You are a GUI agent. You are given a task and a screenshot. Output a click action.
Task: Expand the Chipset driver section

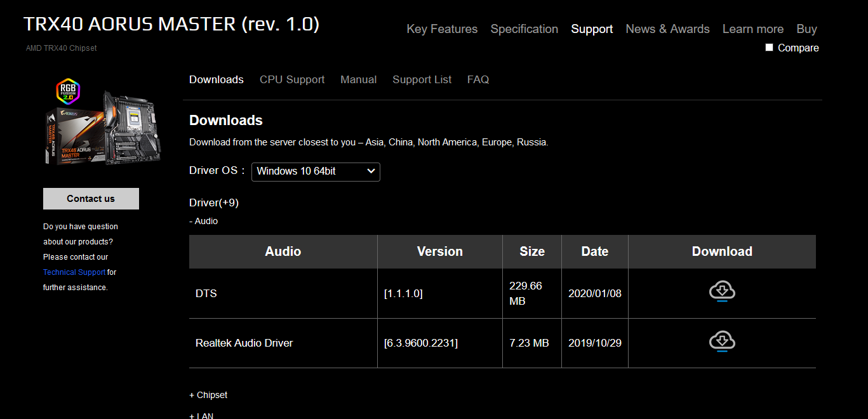[x=208, y=395]
